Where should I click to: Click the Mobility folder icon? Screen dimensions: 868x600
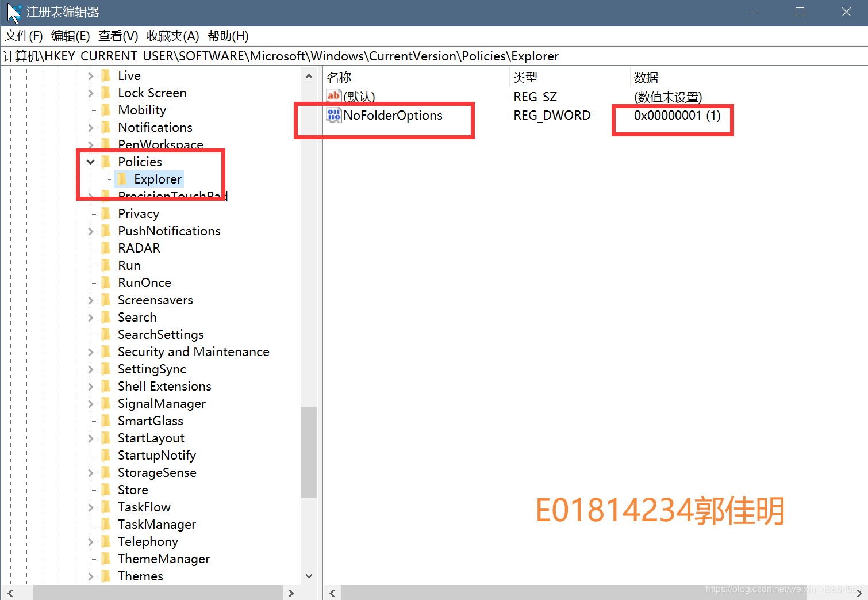click(106, 110)
